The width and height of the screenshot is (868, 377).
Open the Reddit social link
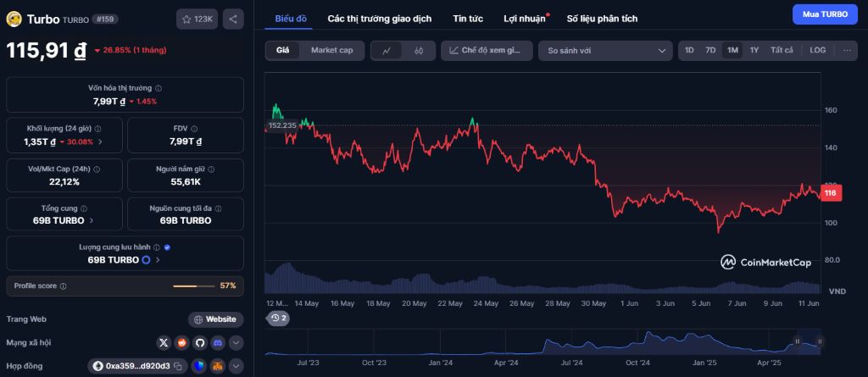point(181,342)
